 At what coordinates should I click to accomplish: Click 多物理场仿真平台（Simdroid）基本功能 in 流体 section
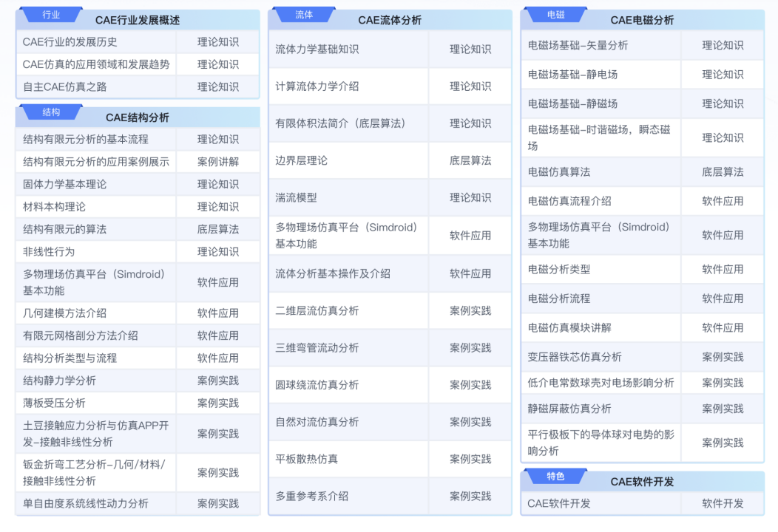pyautogui.click(x=345, y=236)
